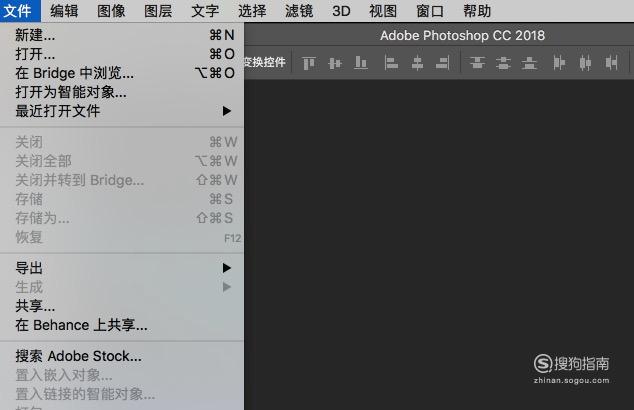The height and width of the screenshot is (410, 634).
Task: Open the 选择 menu
Action: tap(252, 11)
